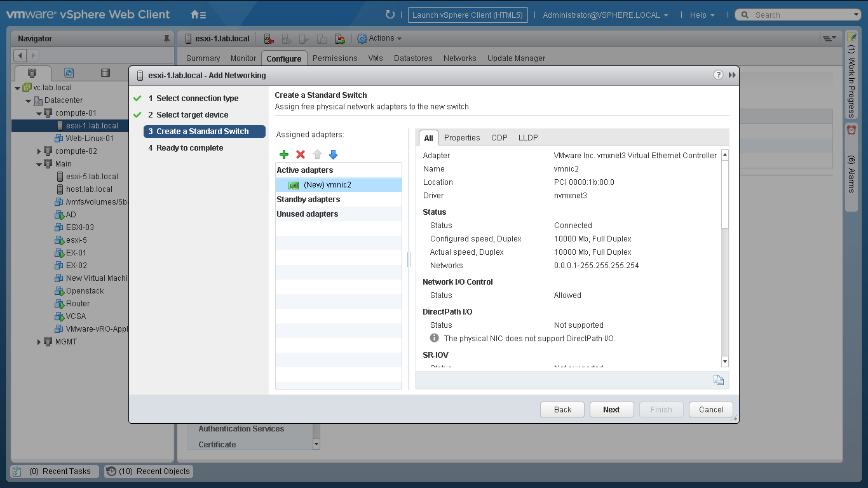The width and height of the screenshot is (868, 488).
Task: Click the blue move down arrow icon
Action: pyautogui.click(x=333, y=154)
